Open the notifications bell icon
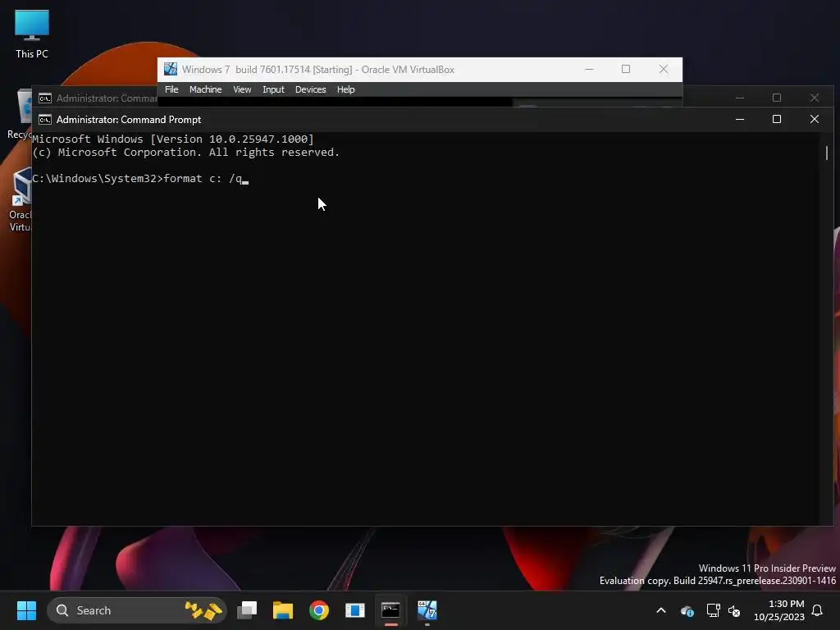This screenshot has height=630, width=840. pos(818,610)
